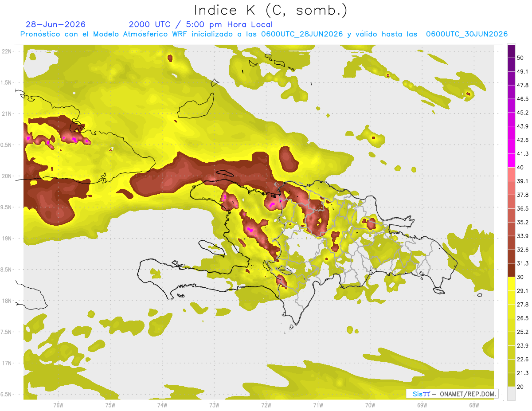The width and height of the screenshot is (532, 411).
Task: Click the '19N' latitude axis label
Action: 7,238
